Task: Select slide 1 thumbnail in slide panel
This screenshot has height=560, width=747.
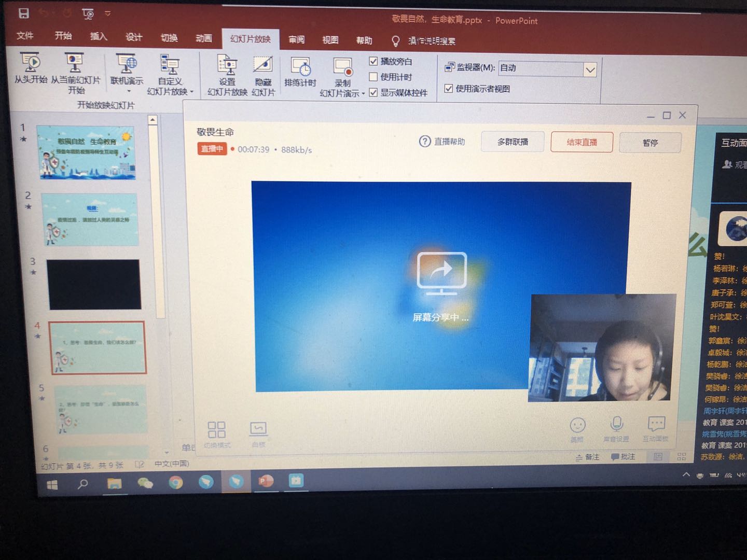Action: [x=86, y=152]
